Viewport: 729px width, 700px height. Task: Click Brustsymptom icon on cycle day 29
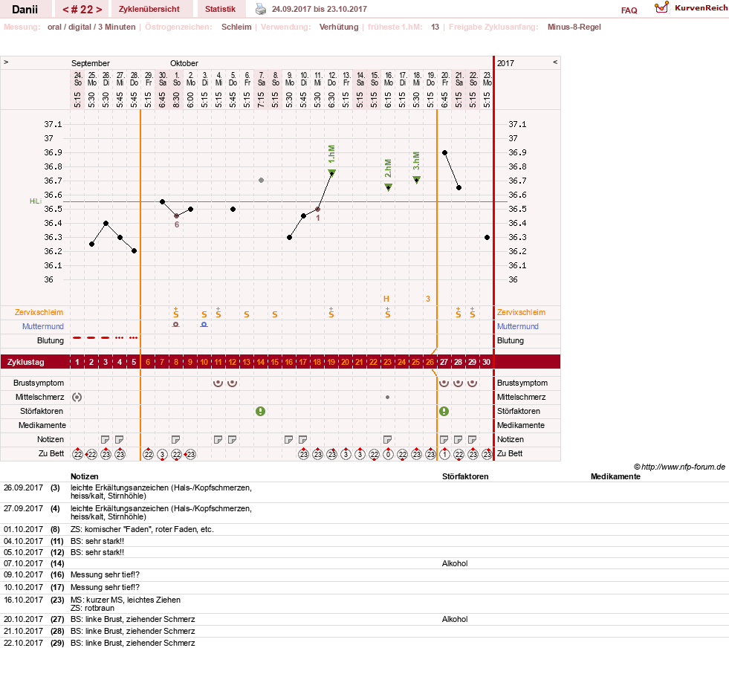coord(472,383)
